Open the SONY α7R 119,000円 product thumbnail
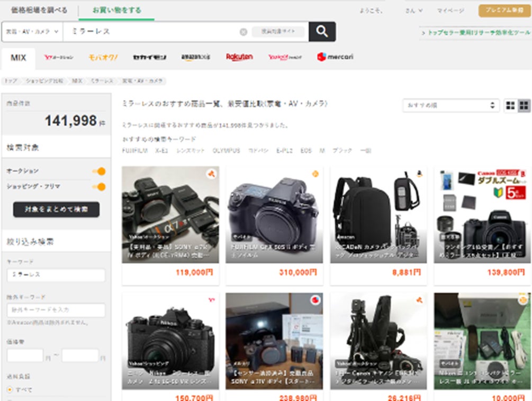Screen dimensions: 532x401 [170, 215]
